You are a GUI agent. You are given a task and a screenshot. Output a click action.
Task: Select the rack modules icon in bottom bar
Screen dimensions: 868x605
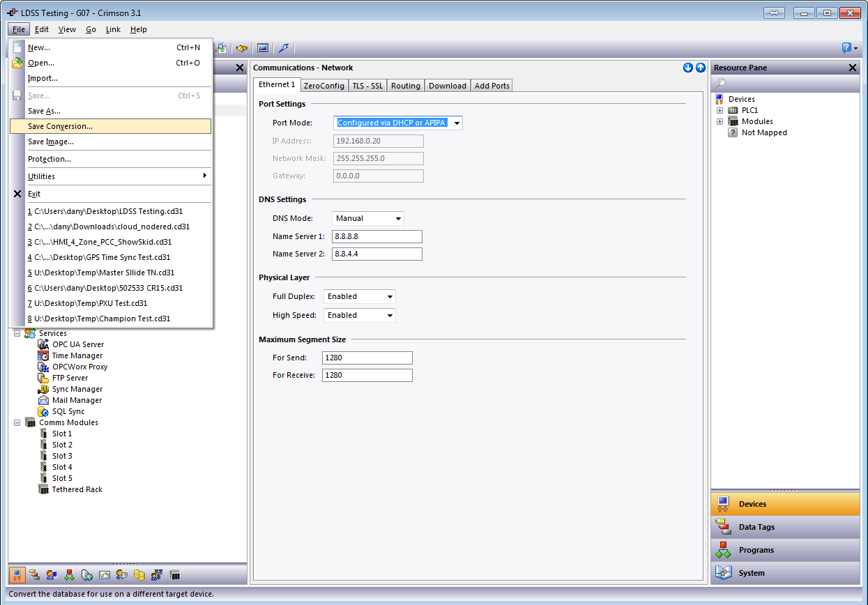click(x=174, y=575)
